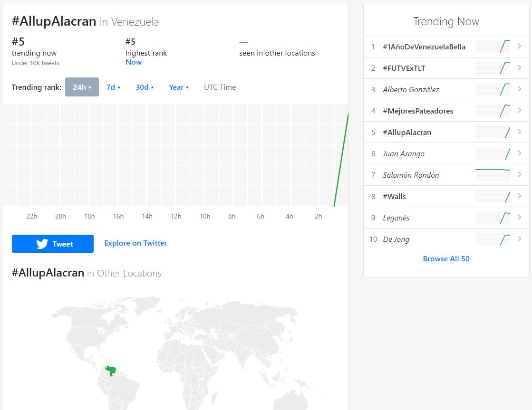Click the 12h label on chart axis
The width and height of the screenshot is (532, 410).
(x=176, y=216)
